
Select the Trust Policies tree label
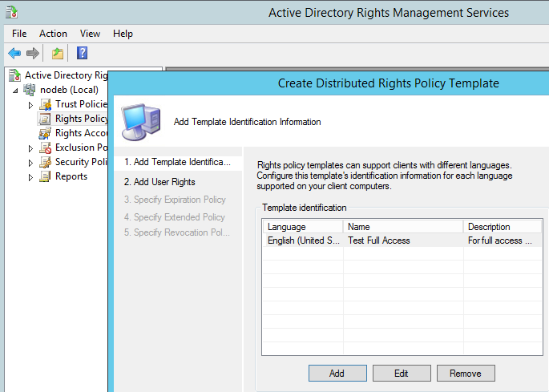coord(81,104)
